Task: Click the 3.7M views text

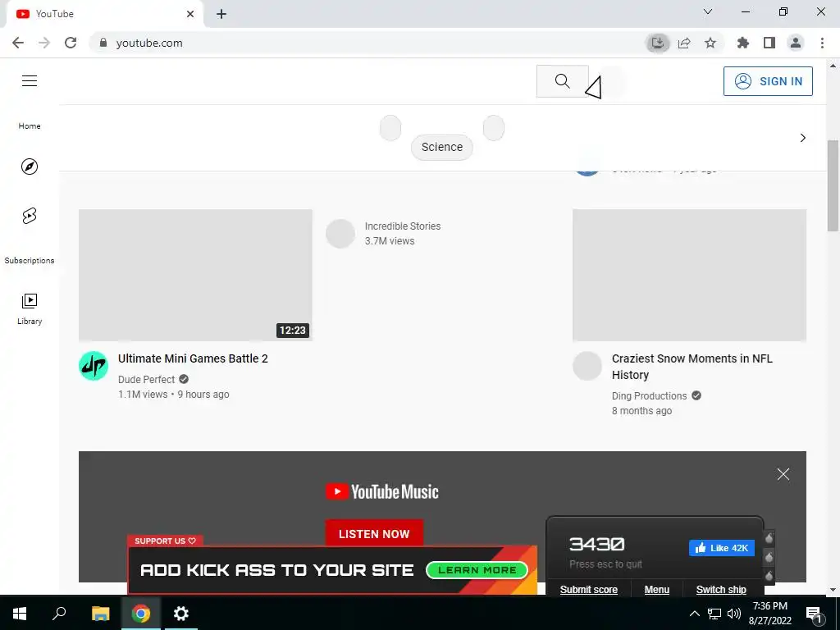Action: tap(390, 241)
